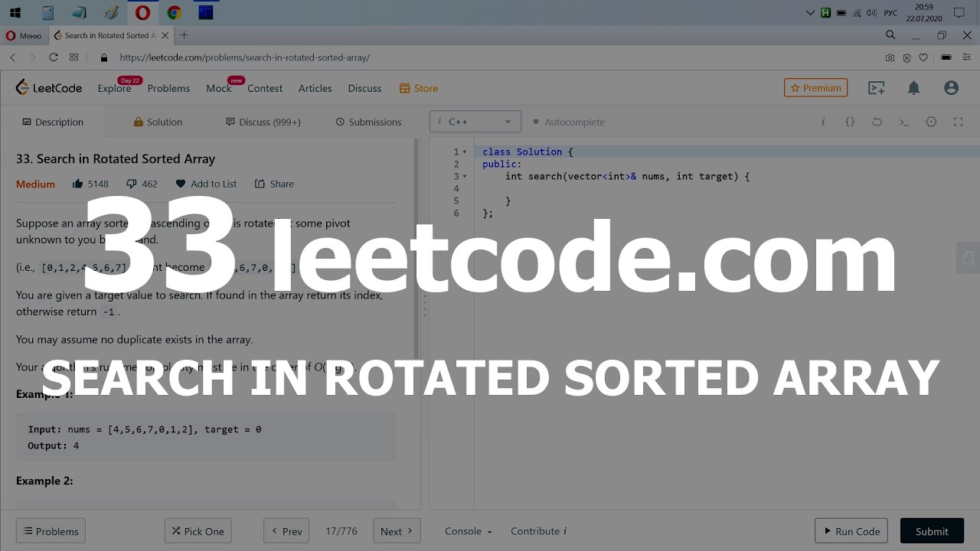The width and height of the screenshot is (980, 551).
Task: Open the Windows notification center
Action: pos(959,12)
